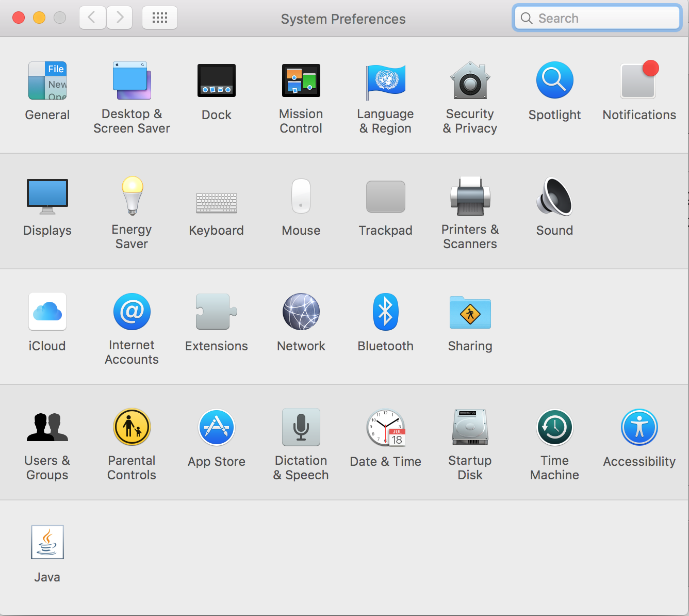Open the Keyboard preferences icon
689x616 pixels.
[x=217, y=203]
